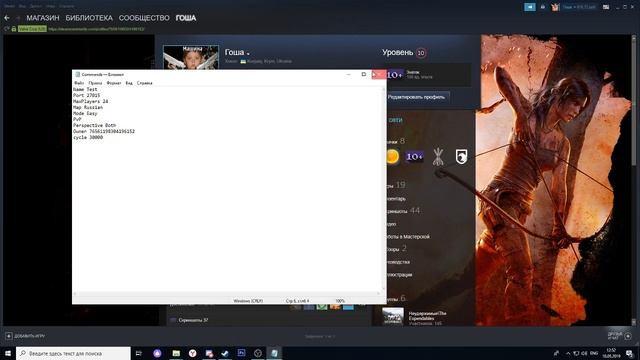Click The Expendables group thumbnail
The width and height of the screenshot is (640, 360).
click(x=393, y=317)
